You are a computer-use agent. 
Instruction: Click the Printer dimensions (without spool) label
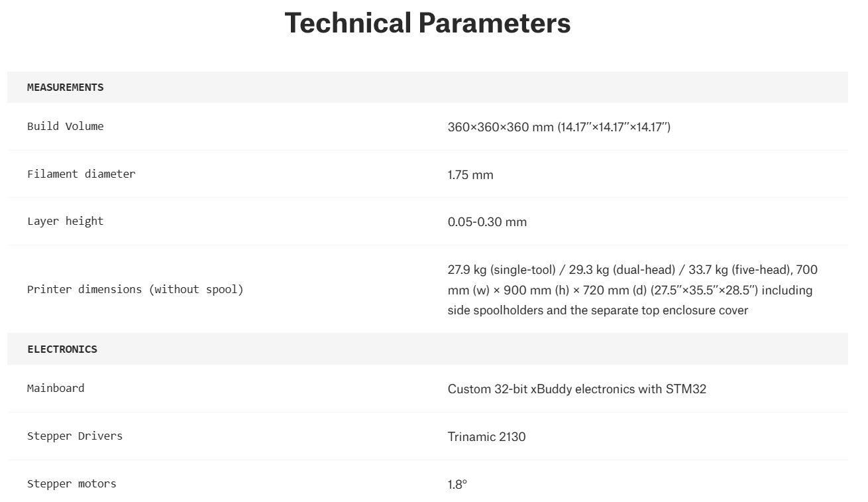[x=135, y=289]
